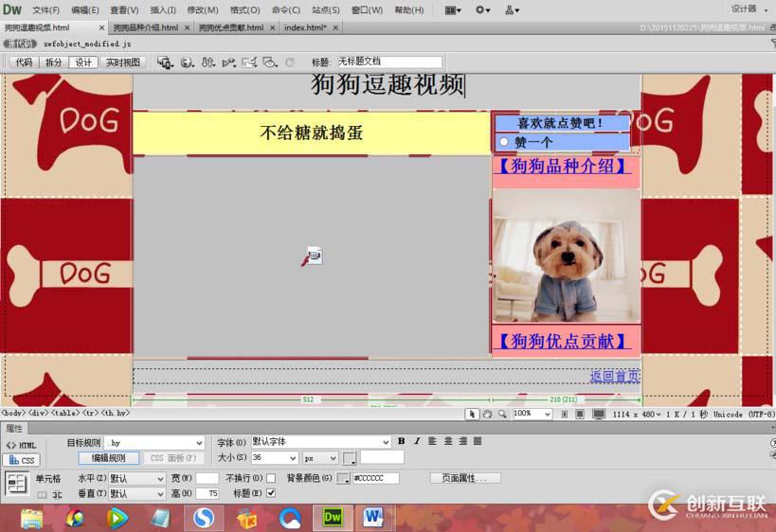The height and width of the screenshot is (532, 776).
Task: Switch to 拆分 view
Action: coord(53,62)
